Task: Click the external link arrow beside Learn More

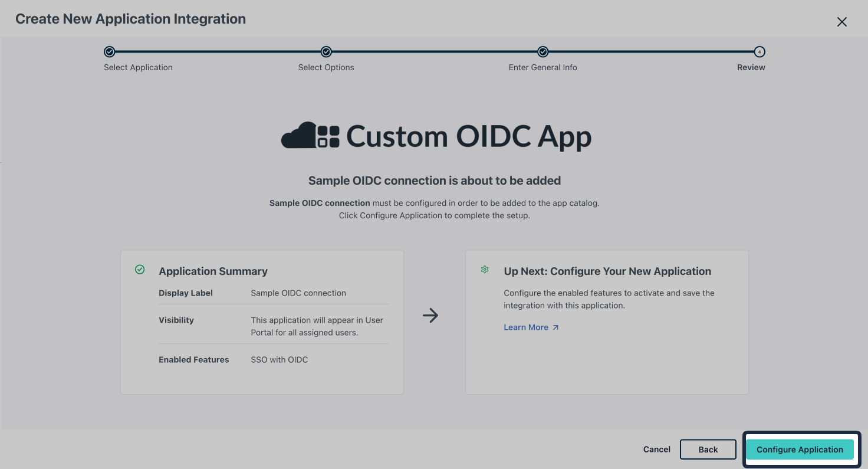Action: coord(555,326)
